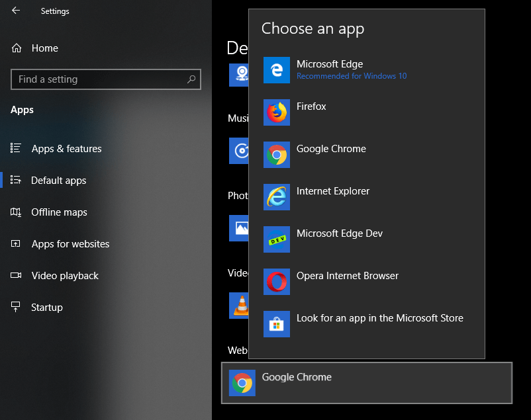This screenshot has width=531, height=420.
Task: Click the Default apps icon
Action: [x=16, y=180]
